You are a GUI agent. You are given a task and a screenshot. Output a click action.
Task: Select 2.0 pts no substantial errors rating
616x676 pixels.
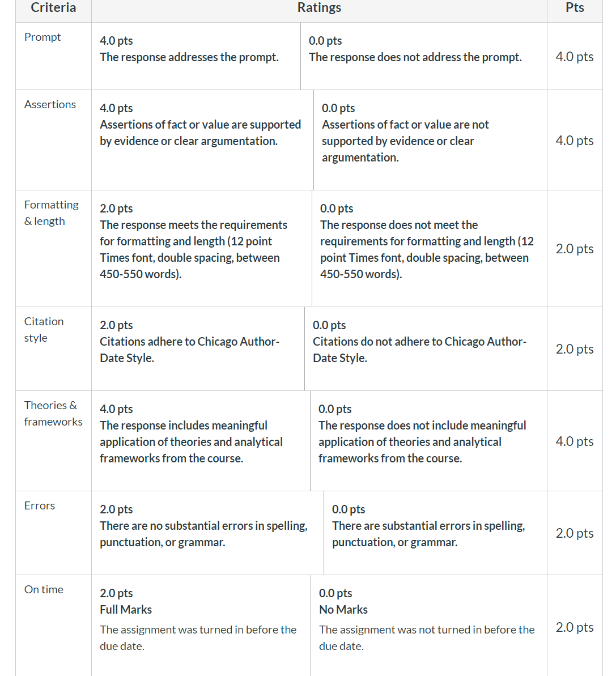[207, 533]
